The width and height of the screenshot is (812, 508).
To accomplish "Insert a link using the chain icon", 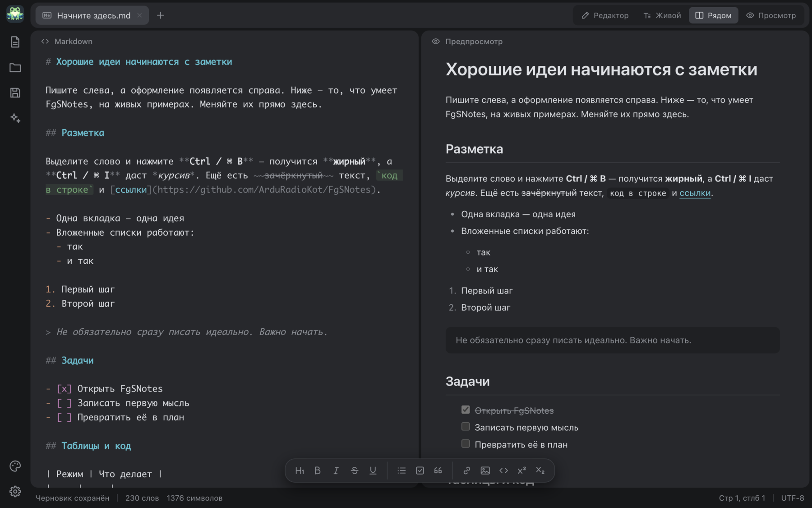I will pos(467,471).
